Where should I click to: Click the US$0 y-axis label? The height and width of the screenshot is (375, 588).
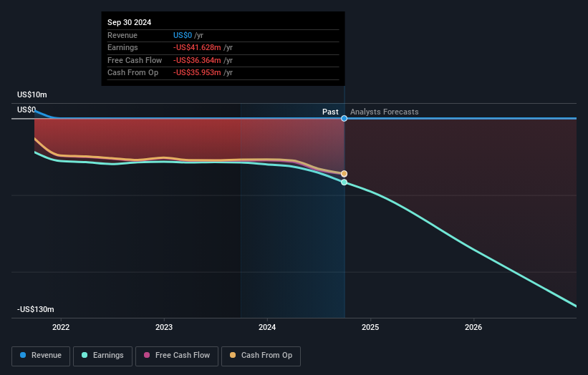click(x=26, y=109)
